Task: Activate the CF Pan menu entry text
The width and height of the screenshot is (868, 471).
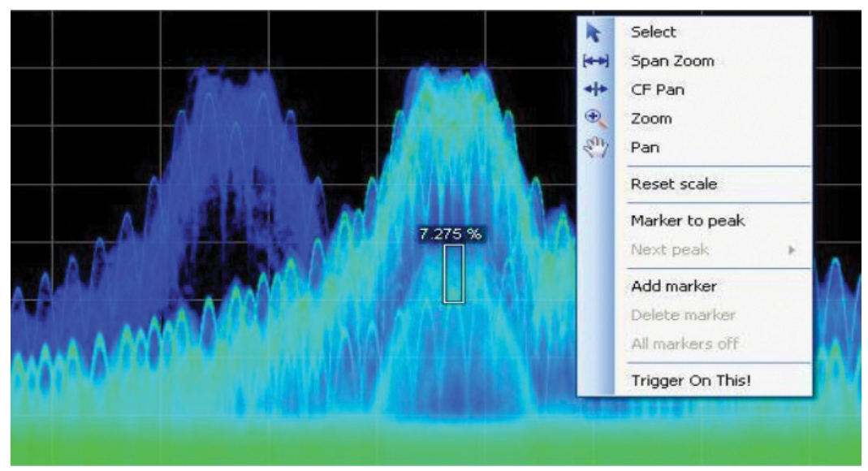Action: click(x=657, y=90)
